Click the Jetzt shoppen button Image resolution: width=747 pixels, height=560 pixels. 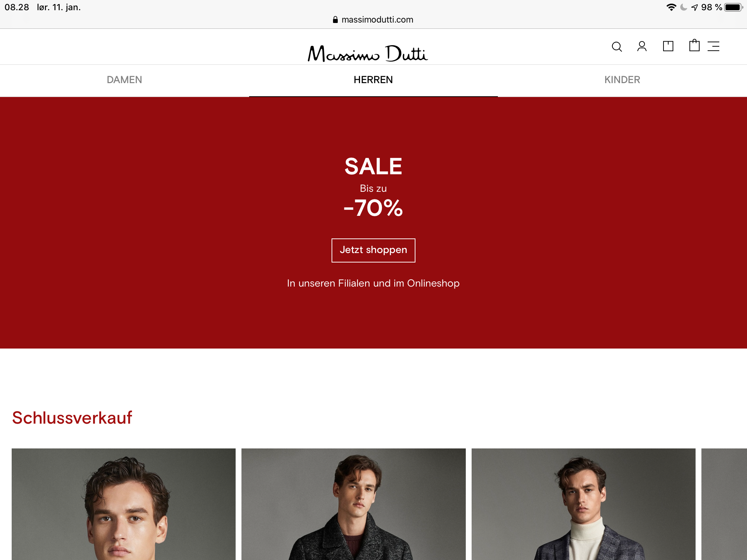click(x=373, y=250)
